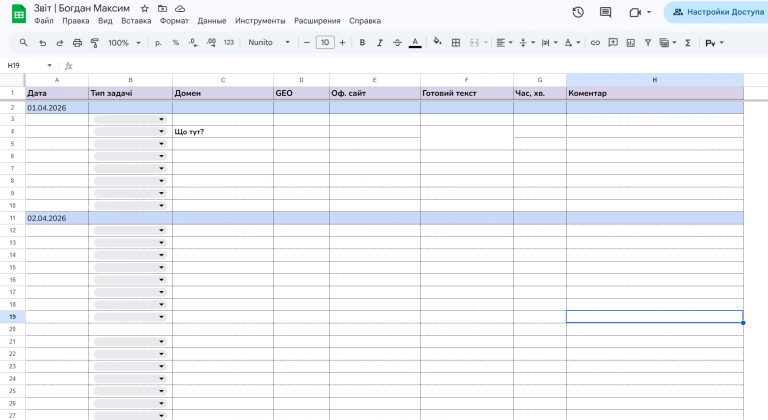
Task: Select the cell with 'Що тут?'
Action: (x=223, y=131)
